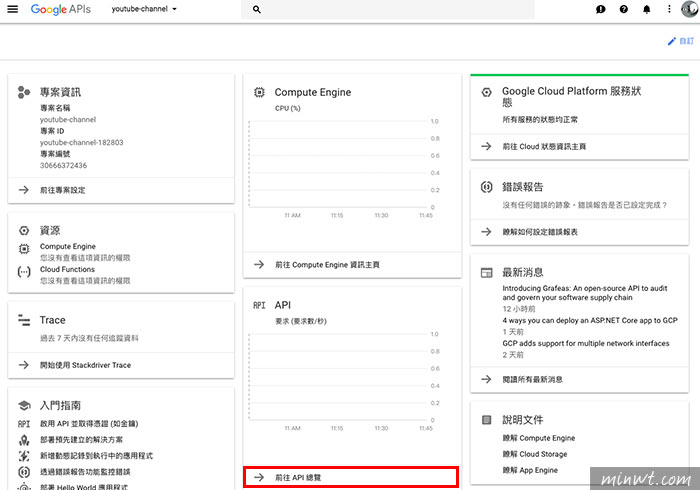Click the 說明文件 documentation icon
The image size is (700, 490).
point(487,420)
